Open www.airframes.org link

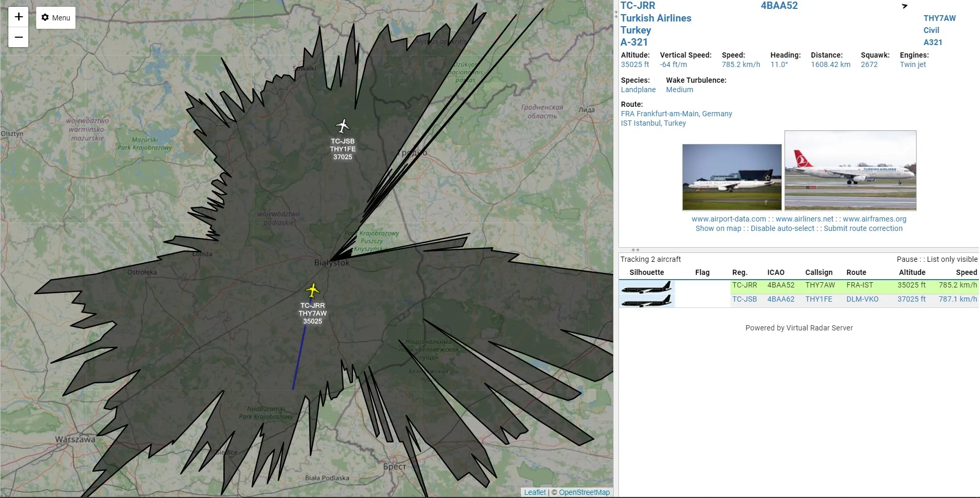(x=875, y=219)
